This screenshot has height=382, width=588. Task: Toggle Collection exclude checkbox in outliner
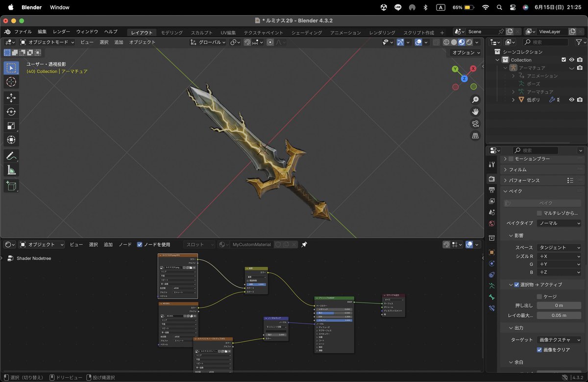(563, 60)
